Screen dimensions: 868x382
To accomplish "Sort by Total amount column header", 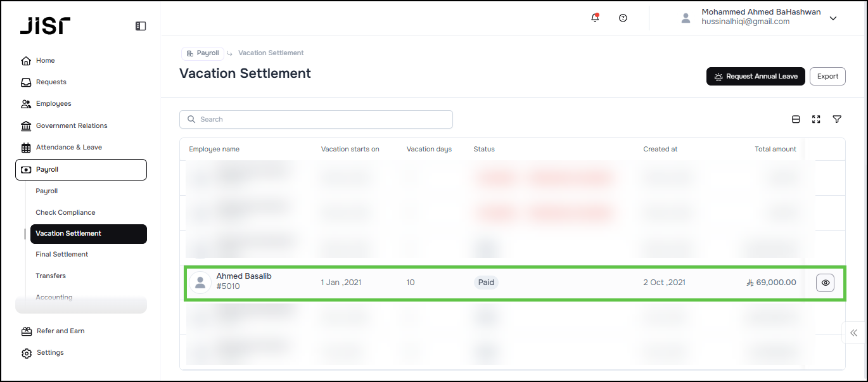I will (775, 149).
